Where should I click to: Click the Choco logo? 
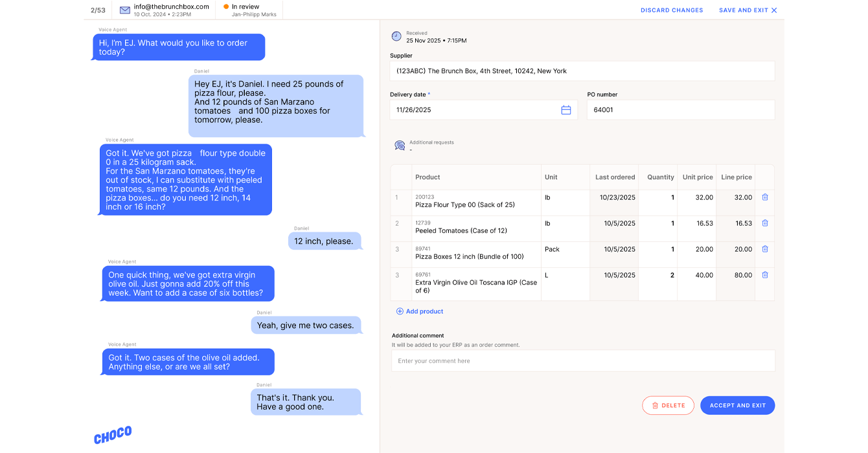113,435
